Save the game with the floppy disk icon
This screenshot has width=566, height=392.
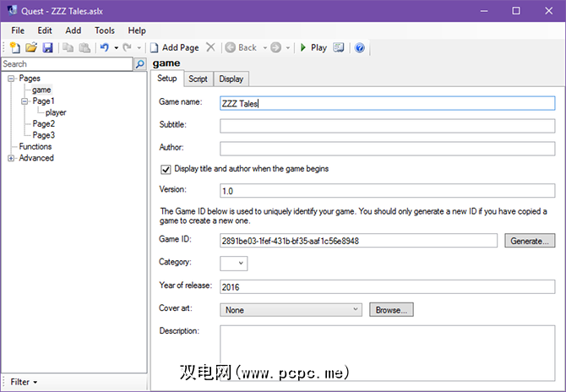coord(47,48)
